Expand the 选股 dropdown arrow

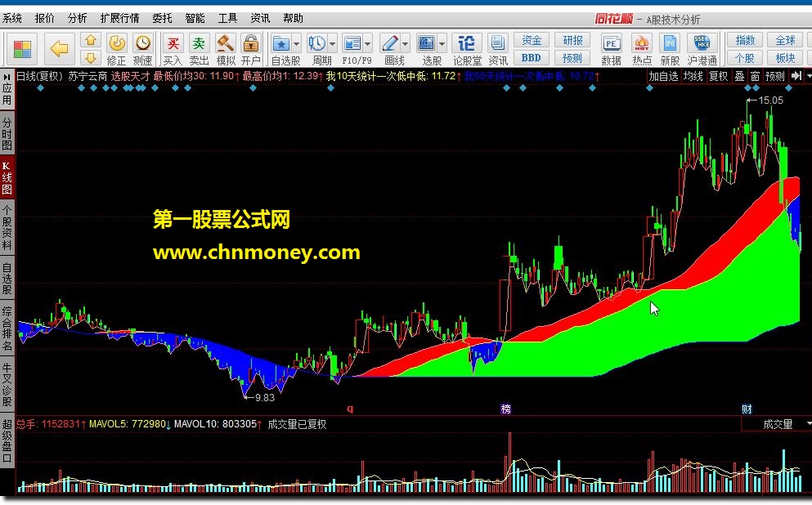coord(442,43)
